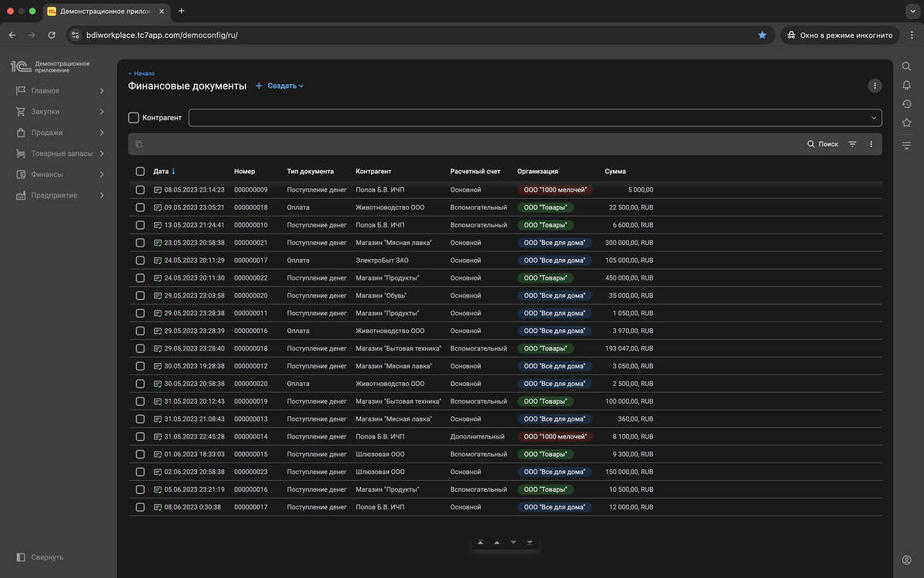Jump to first page of list
Viewport: 924px width, 578px height.
(x=480, y=543)
